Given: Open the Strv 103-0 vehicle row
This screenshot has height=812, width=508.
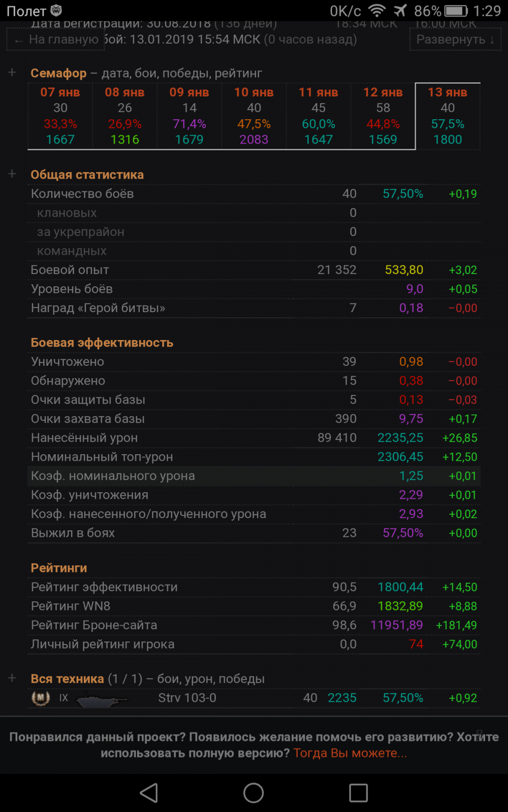Looking at the screenshot, I should click(254, 698).
